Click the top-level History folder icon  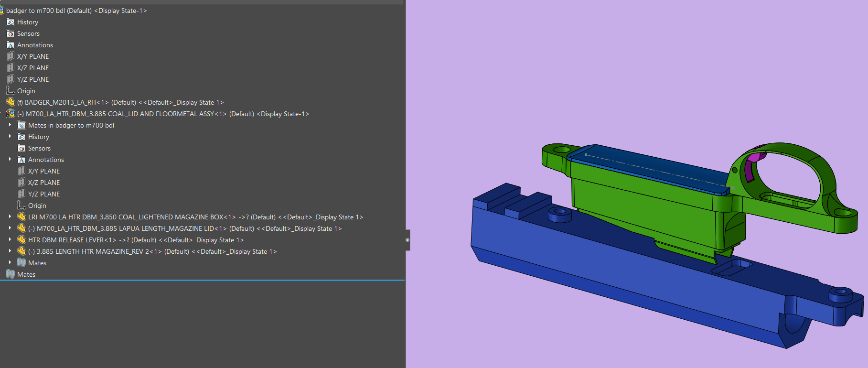click(11, 22)
